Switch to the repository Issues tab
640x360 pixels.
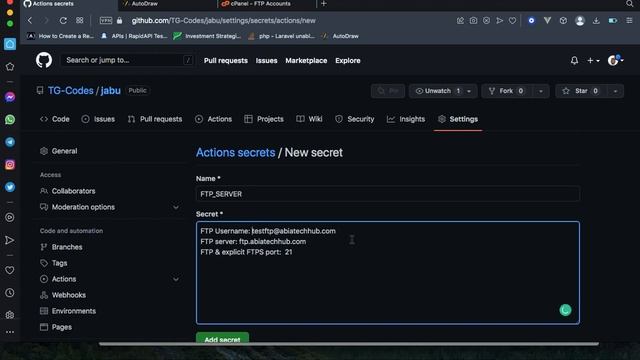[x=98, y=119]
